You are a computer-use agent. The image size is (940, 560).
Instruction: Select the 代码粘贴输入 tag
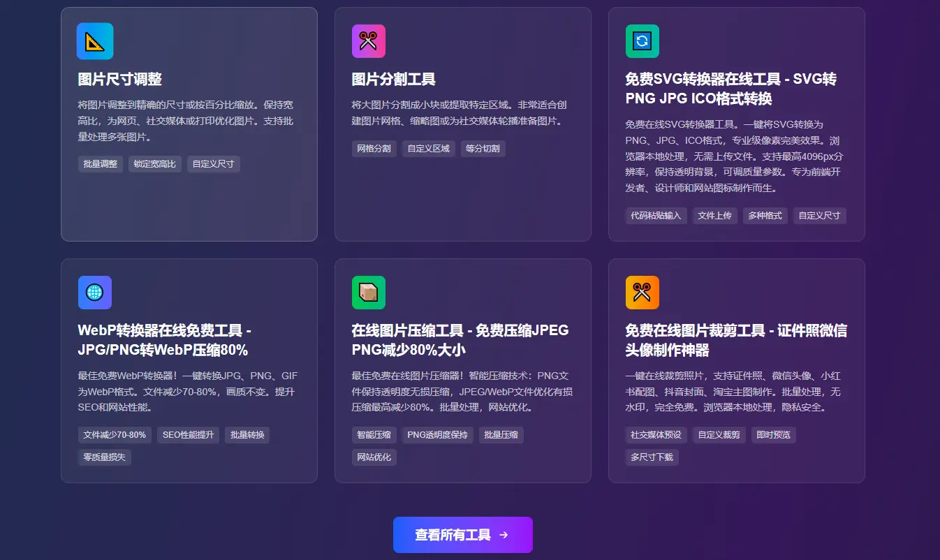click(656, 215)
